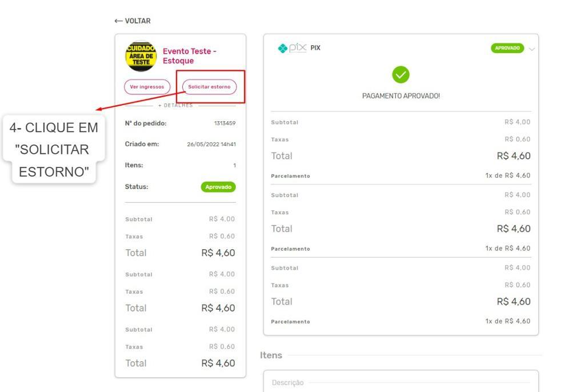Click the PAGAMENTO APROVADO! heading
The image size is (585, 392).
tap(401, 96)
